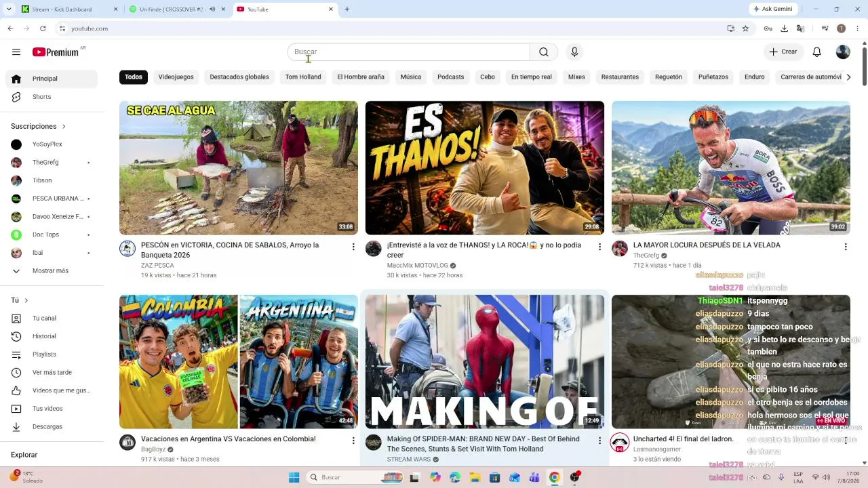Go to the YouTube Premium logo home
Viewport: 868px width, 488px height.
tap(56, 52)
